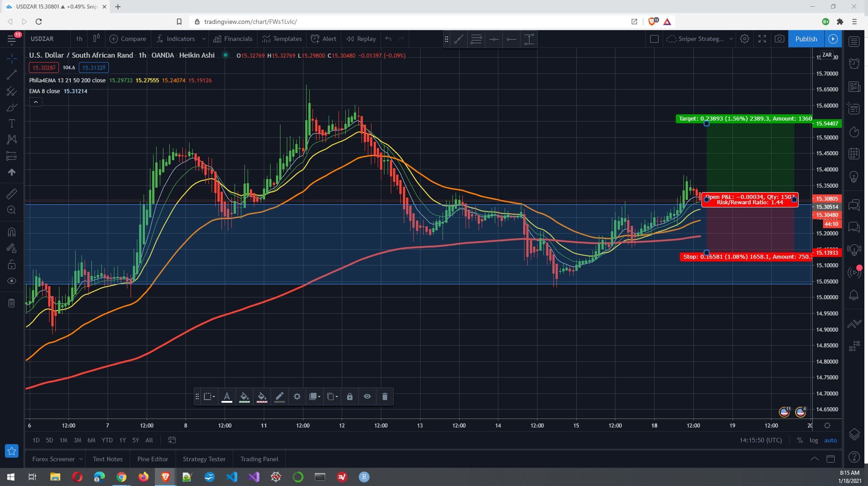Click the Compare button
This screenshot has height=486, width=868.
[x=128, y=39]
